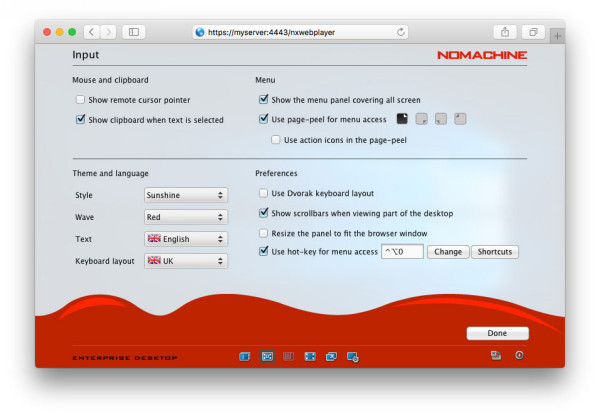Click the Enterprise Desktop footer text
Image resolution: width=600 pixels, height=418 pixels.
[125, 358]
